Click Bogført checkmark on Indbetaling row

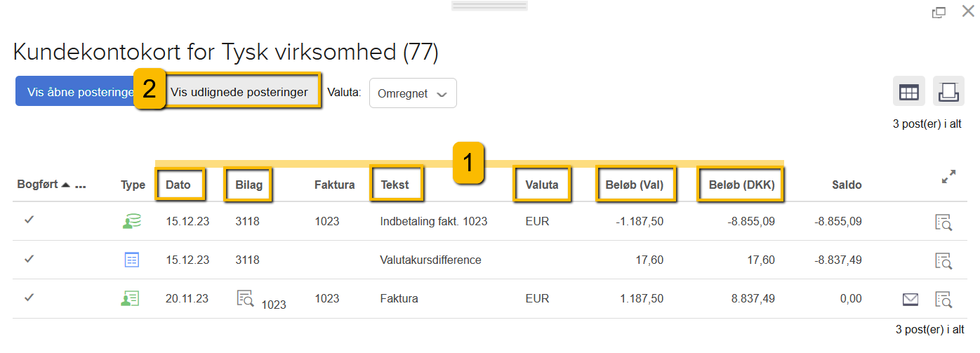point(29,220)
